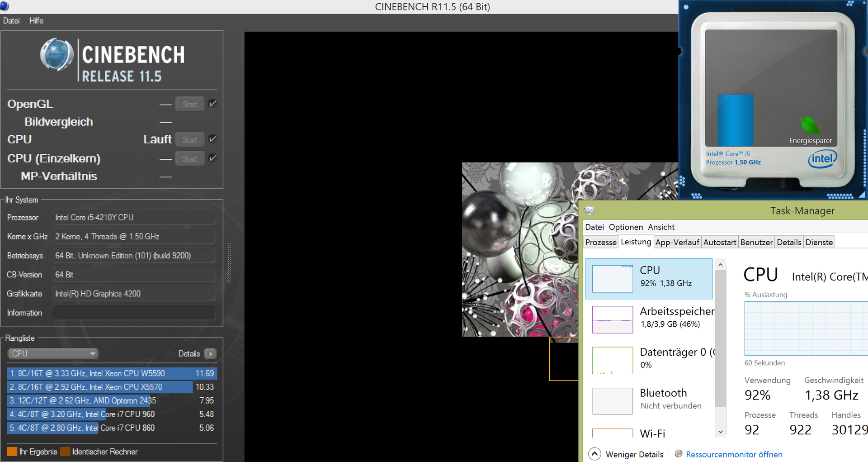The image size is (868, 462).
Task: Select CPU in the performance list
Action: tap(649, 279)
